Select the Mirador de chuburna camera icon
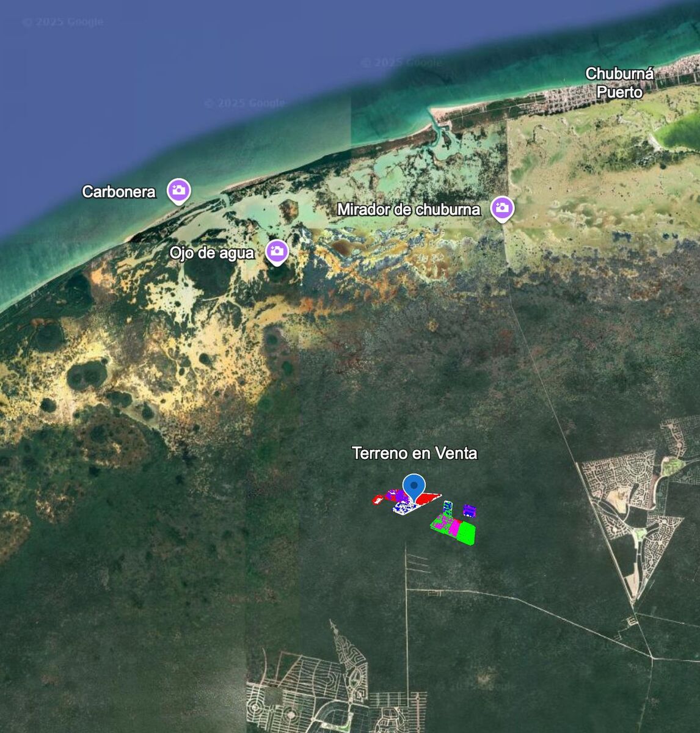Image resolution: width=700 pixels, height=733 pixels. pyautogui.click(x=502, y=208)
